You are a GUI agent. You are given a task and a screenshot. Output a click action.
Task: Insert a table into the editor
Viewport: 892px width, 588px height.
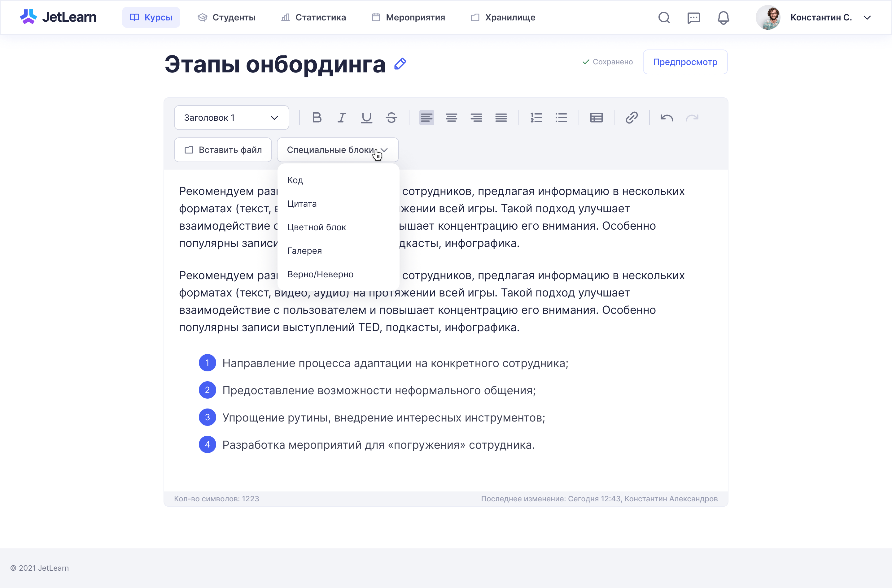click(596, 118)
